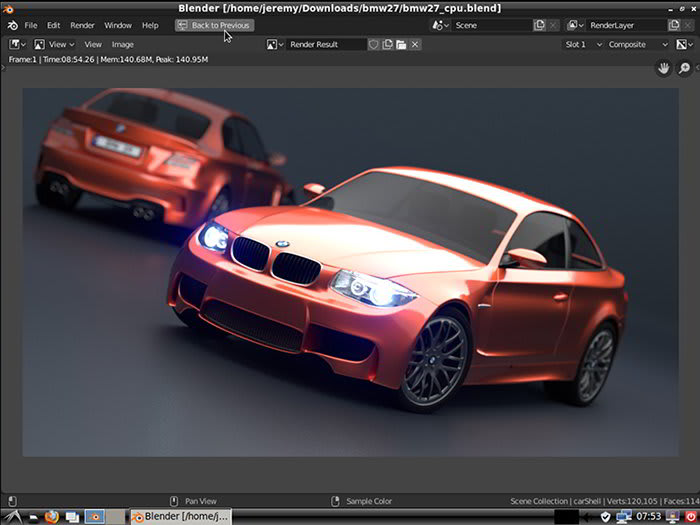Click the 'Pan View' status bar hint
The width and height of the screenshot is (700, 525).
[x=201, y=501]
